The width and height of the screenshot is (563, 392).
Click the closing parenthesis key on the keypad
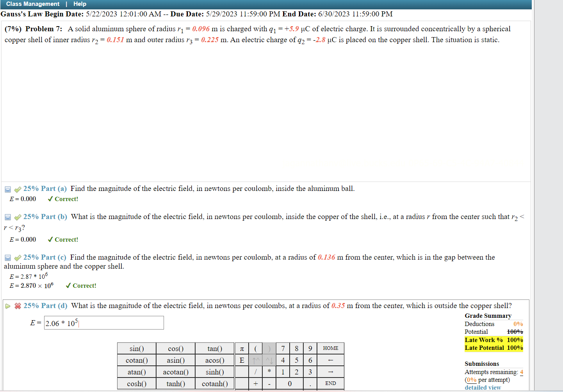pos(269,348)
